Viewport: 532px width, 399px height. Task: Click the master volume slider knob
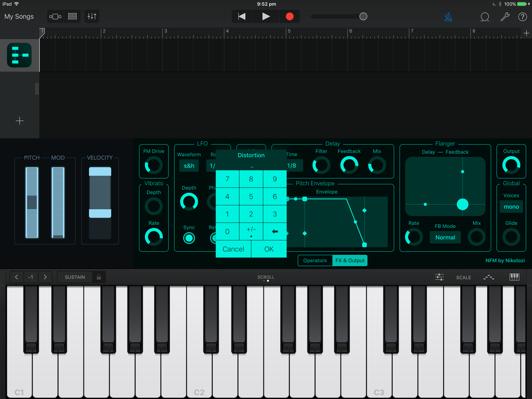point(363,16)
